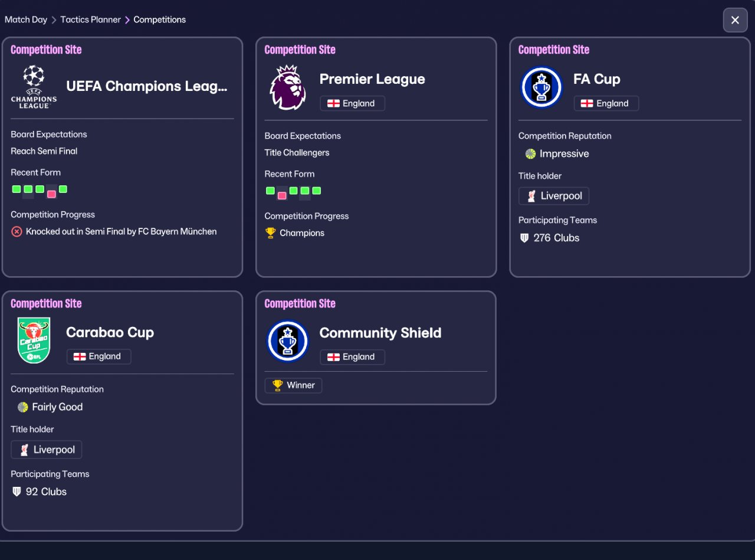Click the Carabao Cup green logo
The height and width of the screenshot is (560, 755).
[34, 340]
